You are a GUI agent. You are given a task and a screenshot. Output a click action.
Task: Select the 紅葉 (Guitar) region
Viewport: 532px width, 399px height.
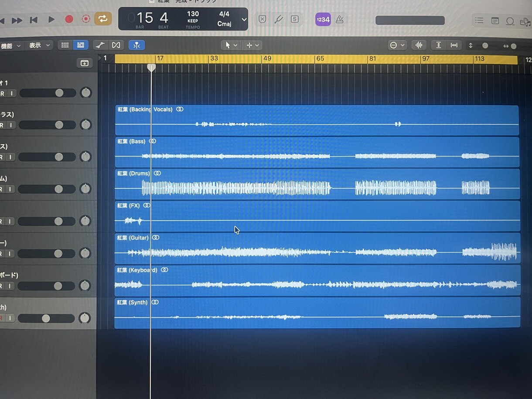317,248
